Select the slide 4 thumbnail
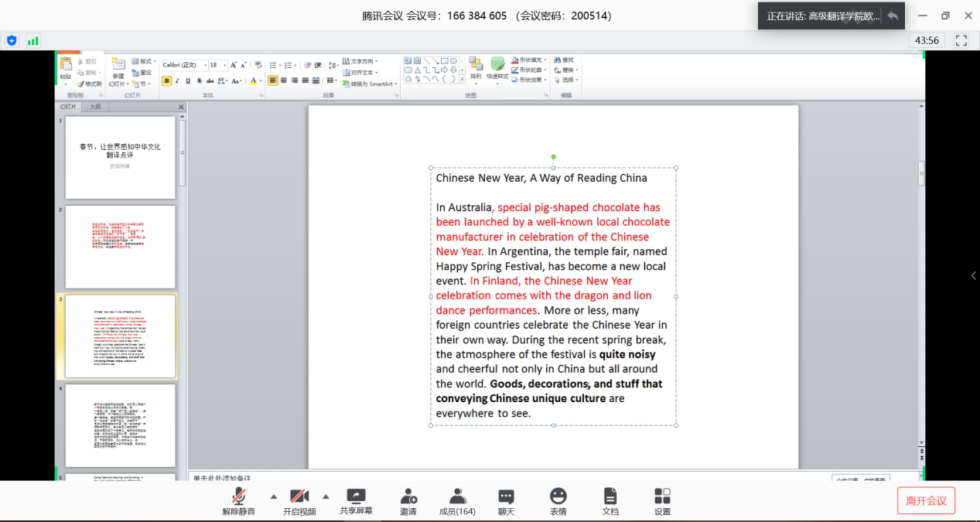This screenshot has height=522, width=980. click(x=120, y=425)
